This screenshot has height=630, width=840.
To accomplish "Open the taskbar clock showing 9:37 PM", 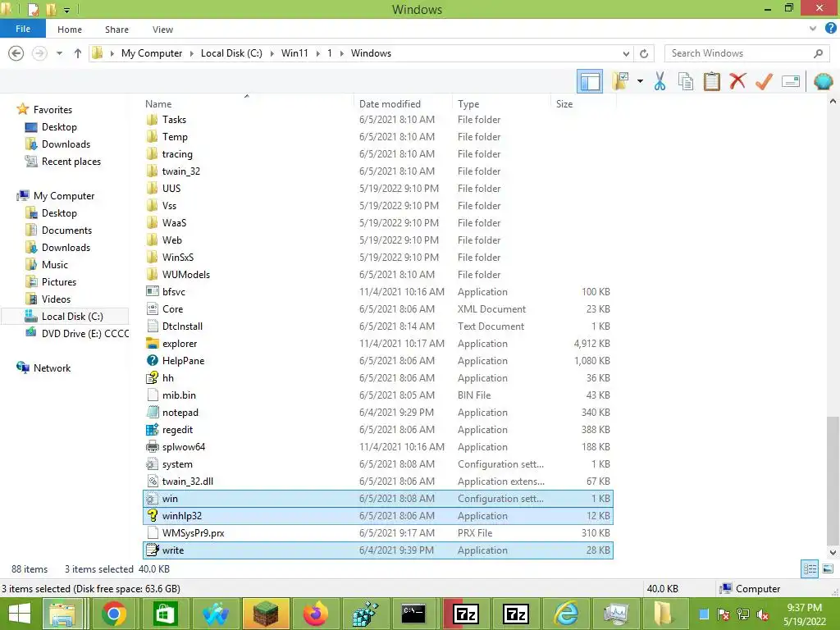I will point(804,614).
